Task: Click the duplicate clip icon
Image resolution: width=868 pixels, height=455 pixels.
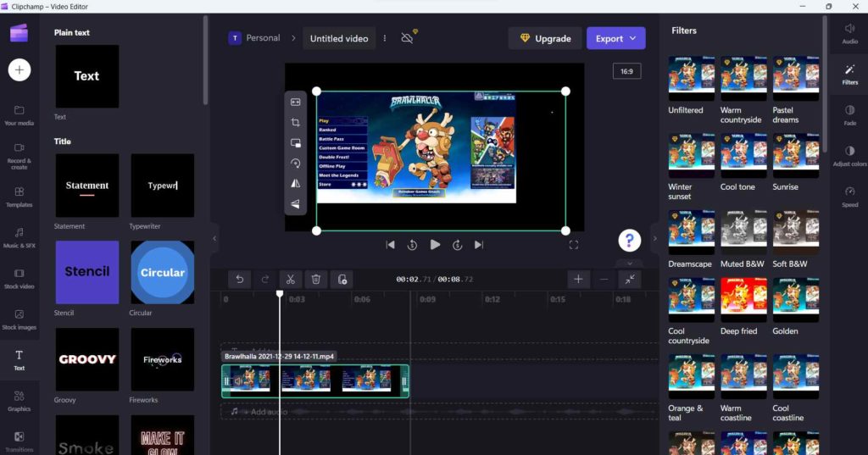Action: 342,280
